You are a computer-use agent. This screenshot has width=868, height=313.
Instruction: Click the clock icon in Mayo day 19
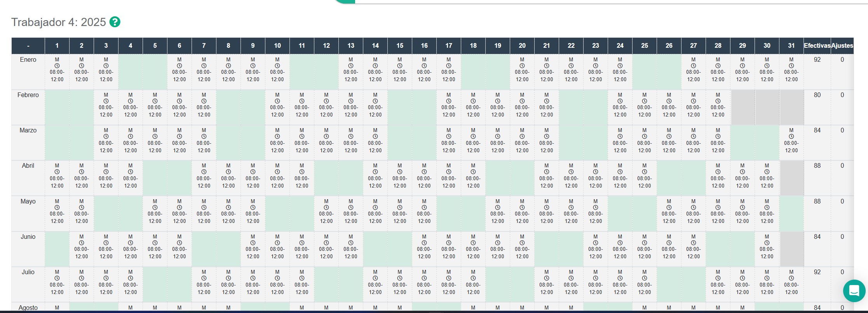pos(498,207)
